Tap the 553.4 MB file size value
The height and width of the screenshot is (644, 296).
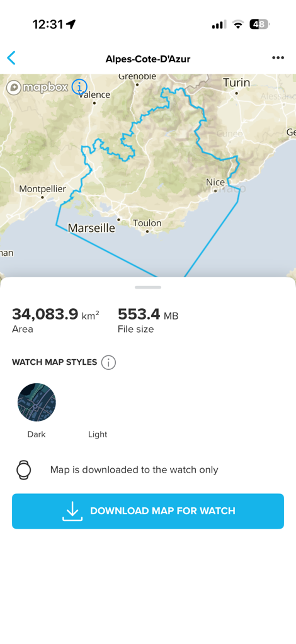(x=148, y=315)
